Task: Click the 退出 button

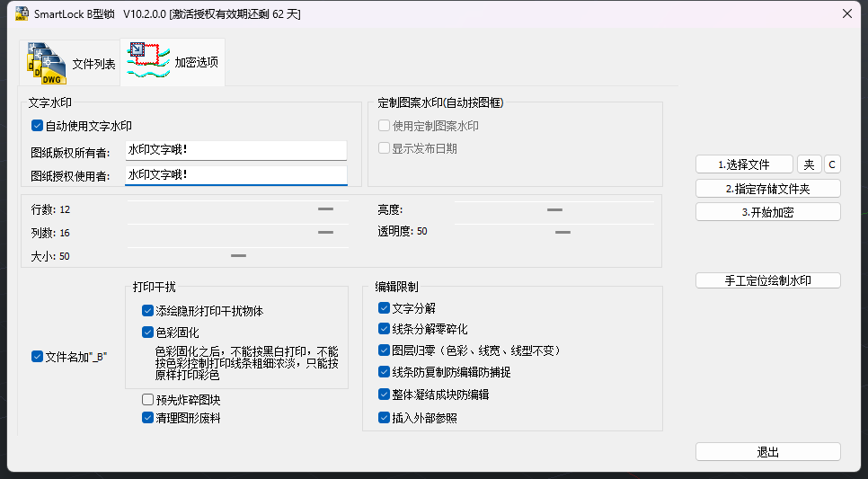Action: 767,452
